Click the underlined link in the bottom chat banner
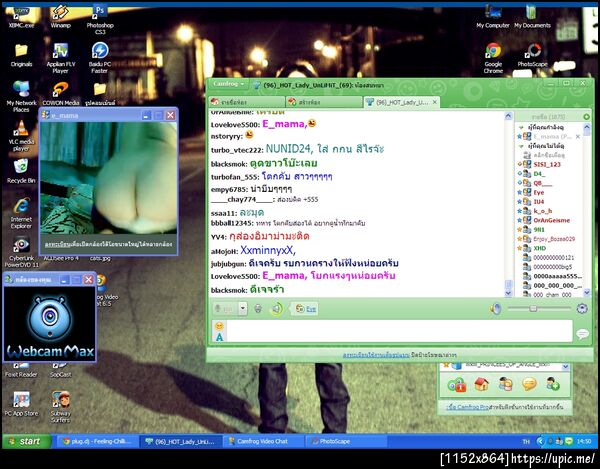This screenshot has height=469, width=600. click(376, 355)
